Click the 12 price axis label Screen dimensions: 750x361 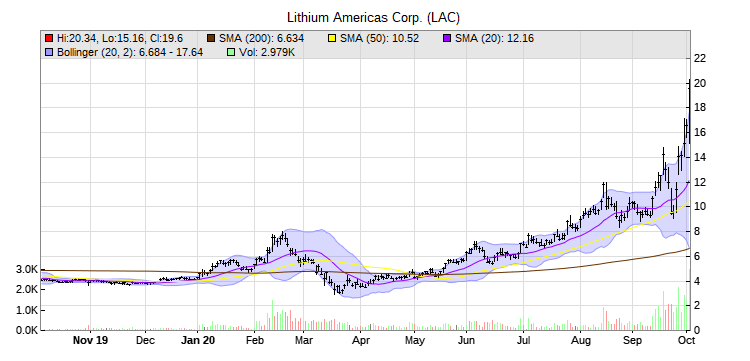point(699,182)
